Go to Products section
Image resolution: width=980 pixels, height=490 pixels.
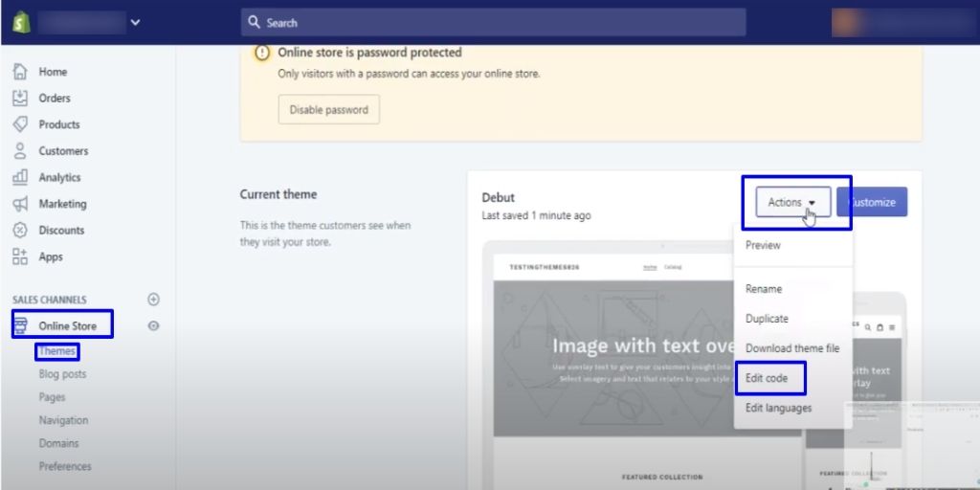pos(59,124)
